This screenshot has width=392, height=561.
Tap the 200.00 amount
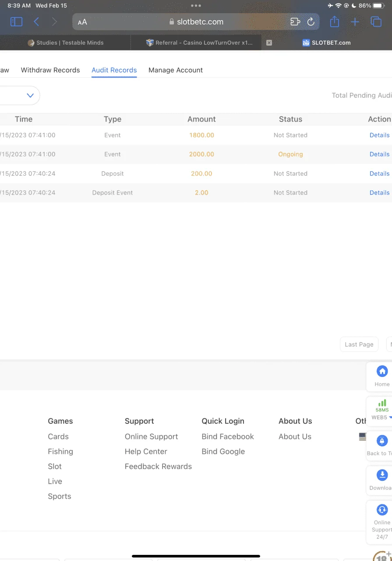click(x=201, y=174)
